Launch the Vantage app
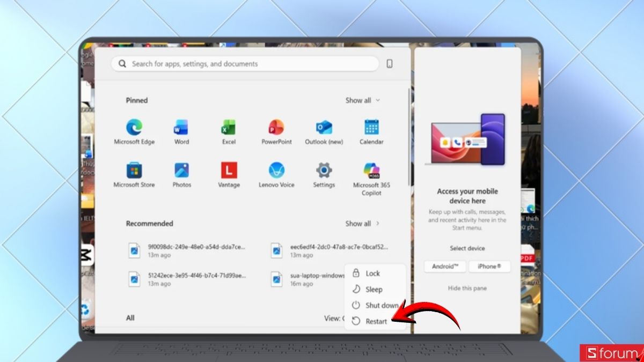644x362 pixels. [229, 175]
